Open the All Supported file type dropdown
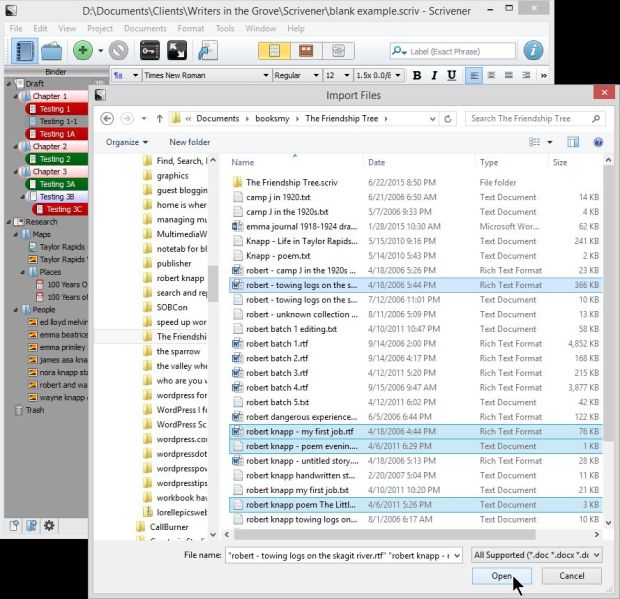Image resolution: width=620 pixels, height=599 pixels. tap(537, 555)
